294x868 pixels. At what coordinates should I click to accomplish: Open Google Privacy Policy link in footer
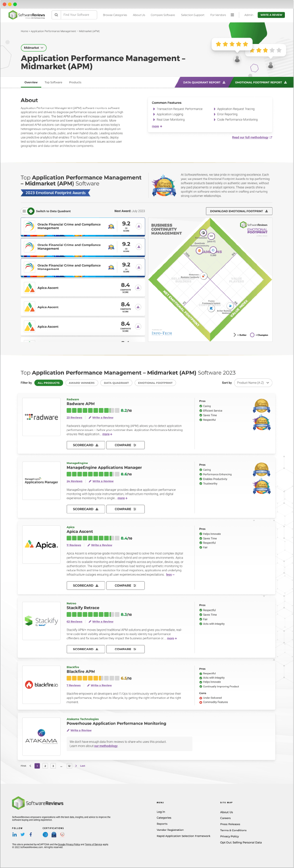[x=69, y=844]
